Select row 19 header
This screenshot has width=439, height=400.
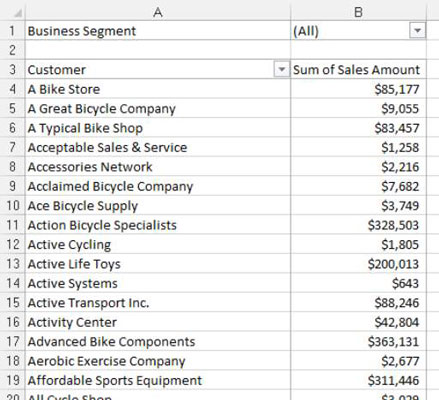click(12, 380)
